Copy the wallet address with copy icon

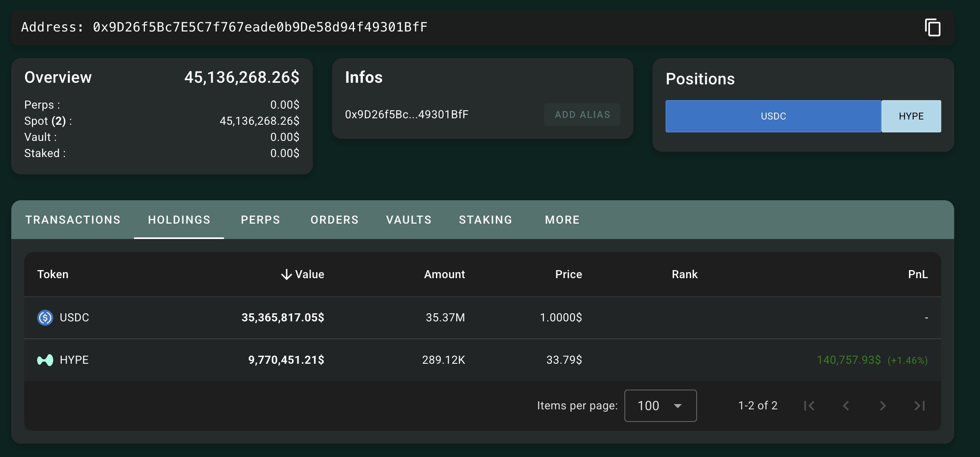[x=932, y=28]
